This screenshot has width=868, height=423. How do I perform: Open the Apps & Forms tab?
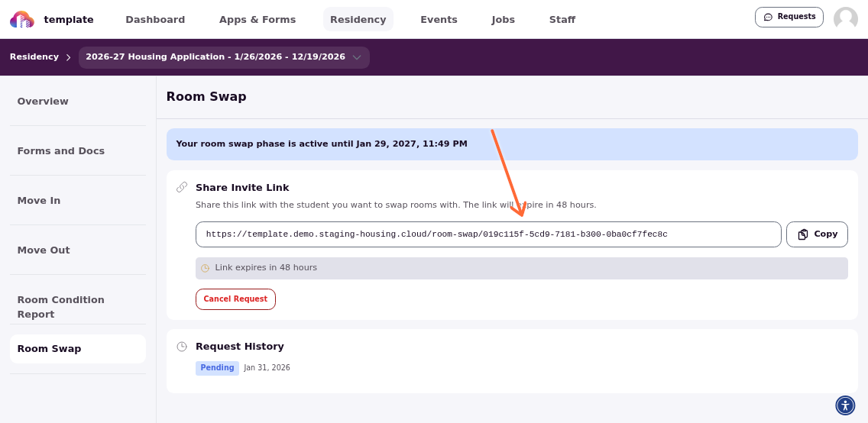(x=257, y=19)
